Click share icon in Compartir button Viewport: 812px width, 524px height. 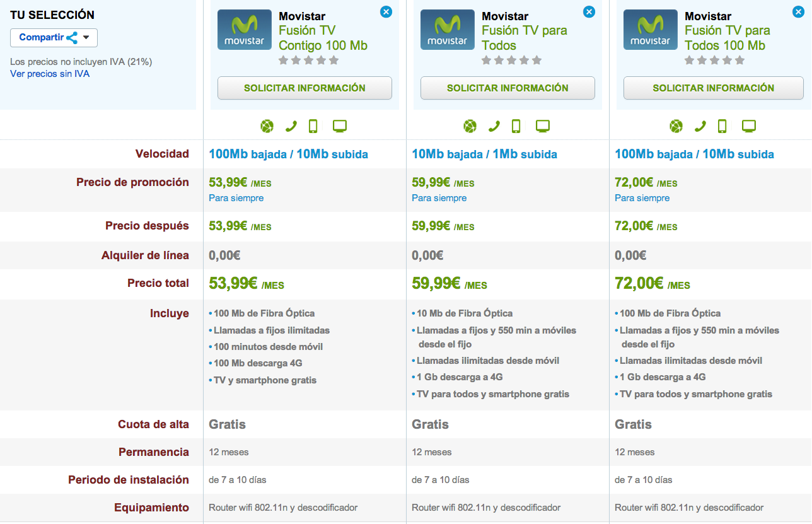(72, 37)
